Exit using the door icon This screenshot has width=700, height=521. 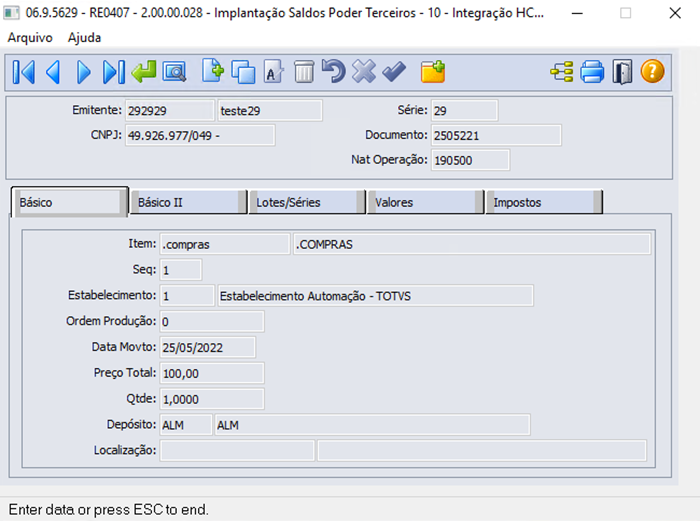click(622, 72)
